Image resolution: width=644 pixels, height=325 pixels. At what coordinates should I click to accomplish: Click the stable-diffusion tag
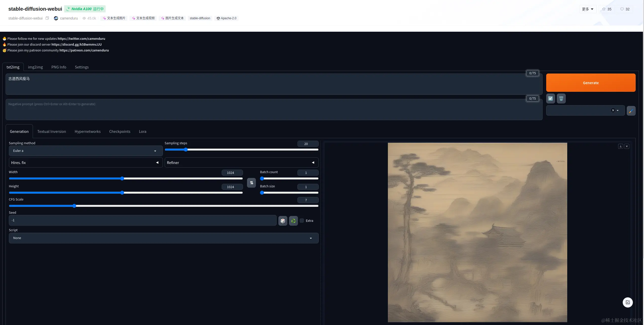click(x=200, y=18)
